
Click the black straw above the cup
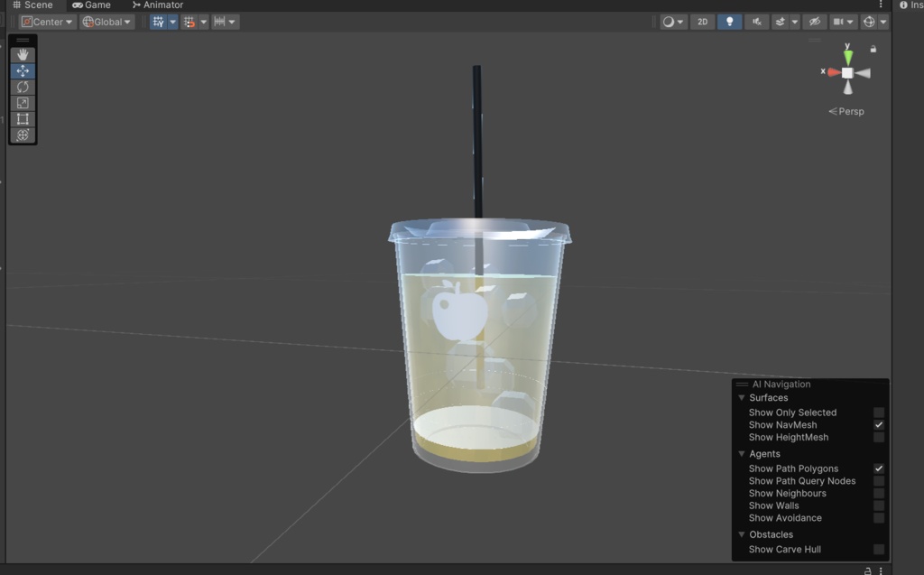click(477, 142)
